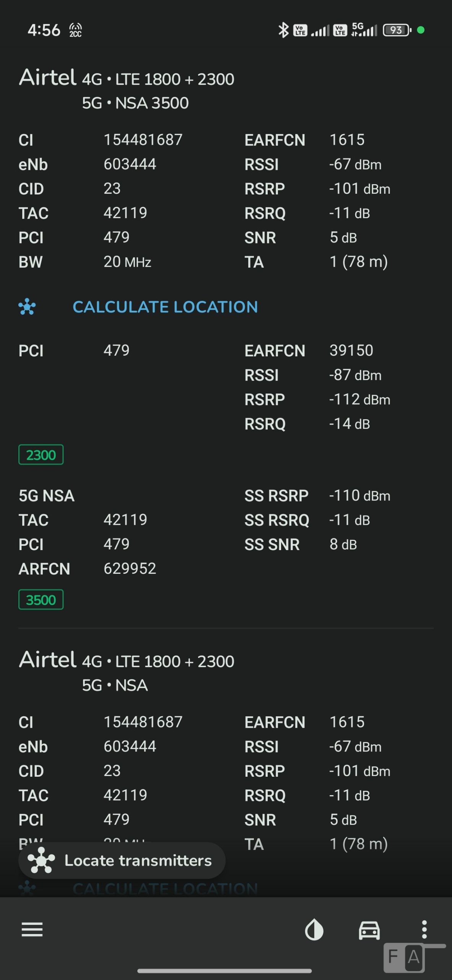The width and height of the screenshot is (452, 980).
Task: Open the hamburger navigation menu
Action: click(32, 929)
